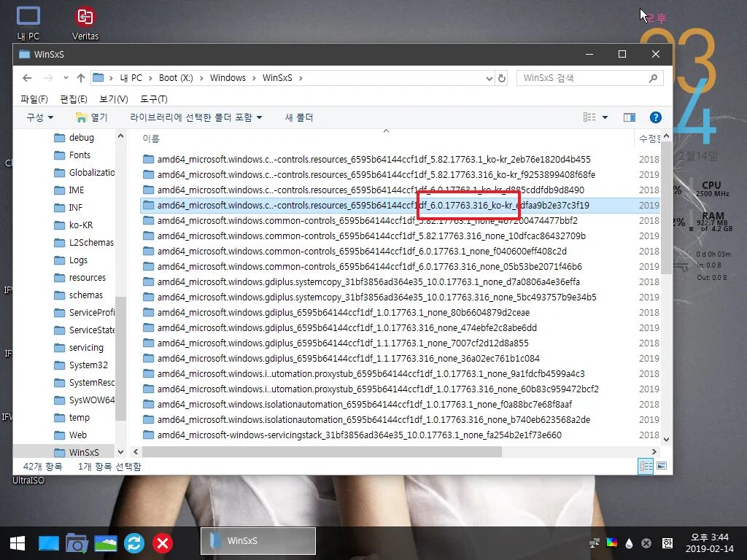Open the Help icon
747x560 pixels.
click(656, 117)
